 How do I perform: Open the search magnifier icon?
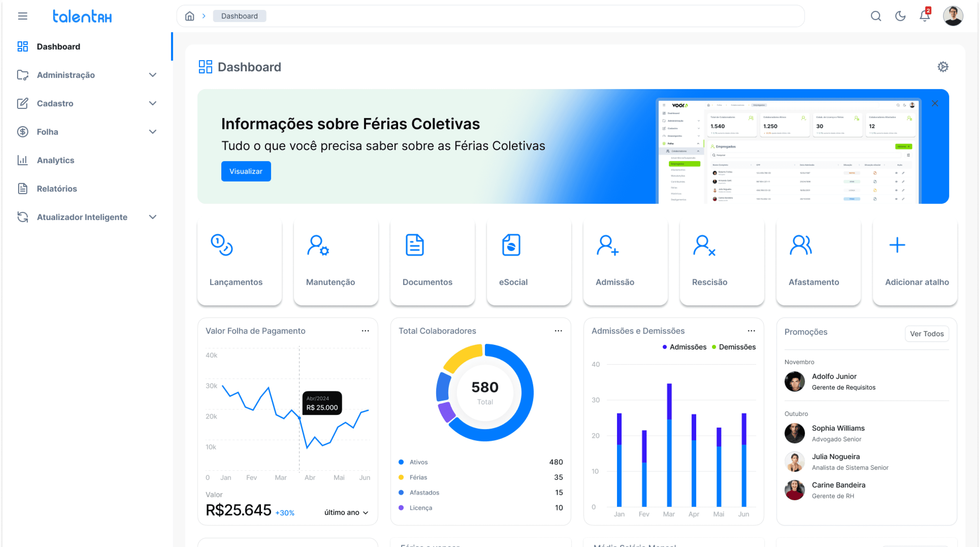click(876, 16)
